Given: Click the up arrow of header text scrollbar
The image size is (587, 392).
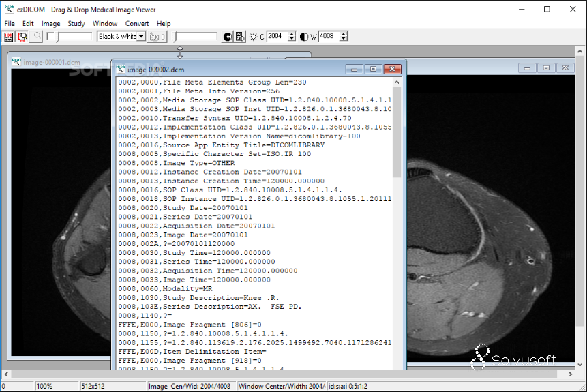Looking at the screenshot, I should [x=397, y=82].
